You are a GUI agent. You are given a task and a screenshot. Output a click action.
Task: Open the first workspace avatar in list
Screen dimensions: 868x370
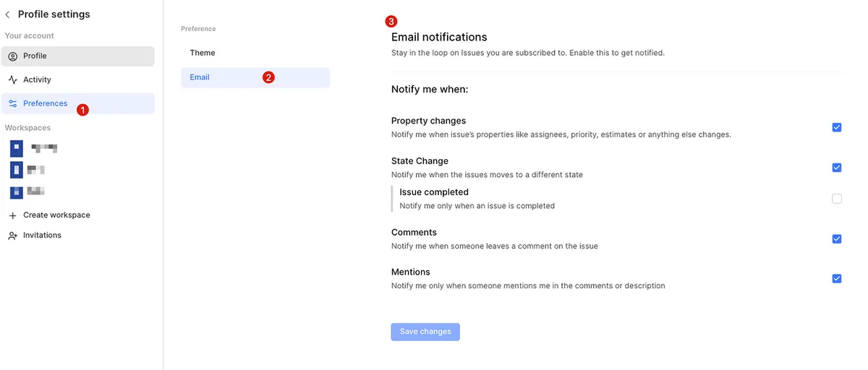coord(17,149)
